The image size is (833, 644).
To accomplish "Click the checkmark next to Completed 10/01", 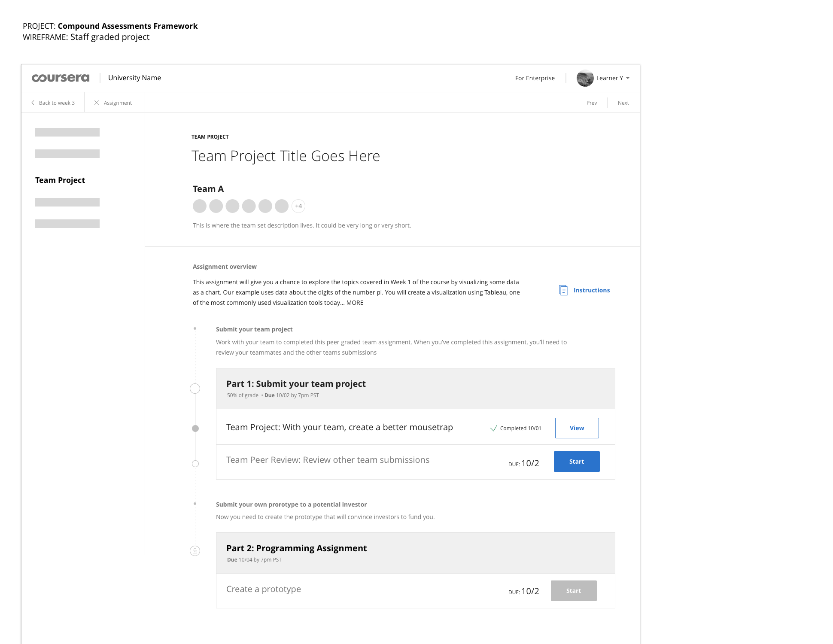I will [494, 428].
